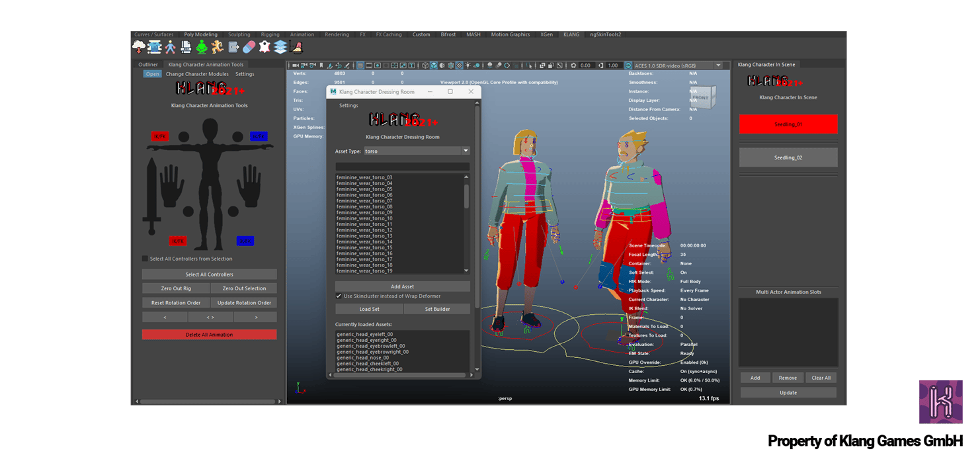
Task: Click the stacked layers shelf icon
Action: pos(281,46)
